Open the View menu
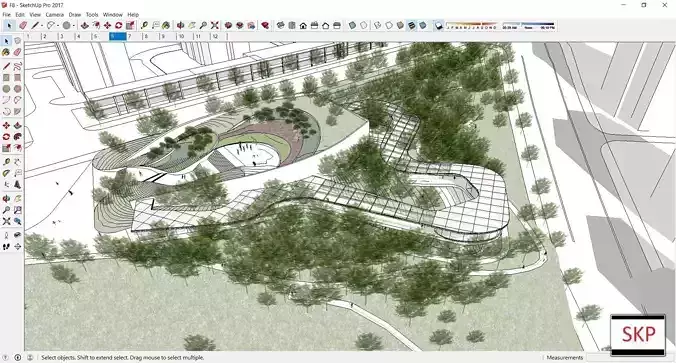 click(x=35, y=15)
